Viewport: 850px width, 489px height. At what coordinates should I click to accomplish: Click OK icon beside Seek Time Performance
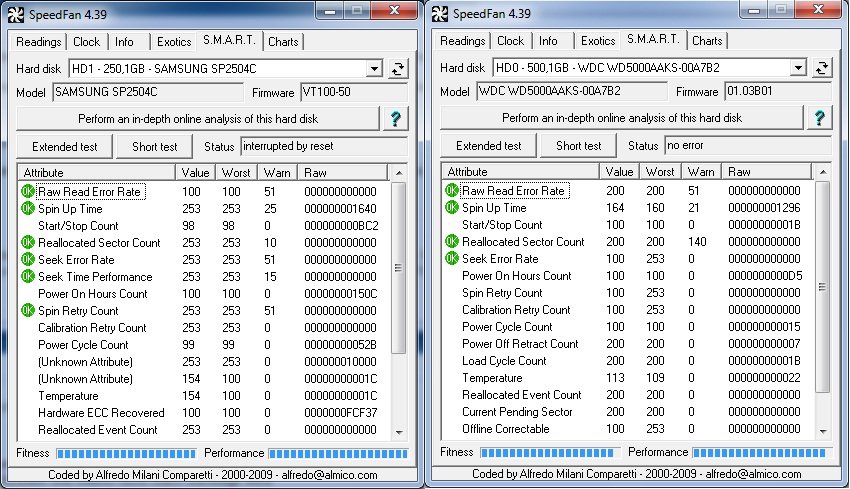pos(28,277)
